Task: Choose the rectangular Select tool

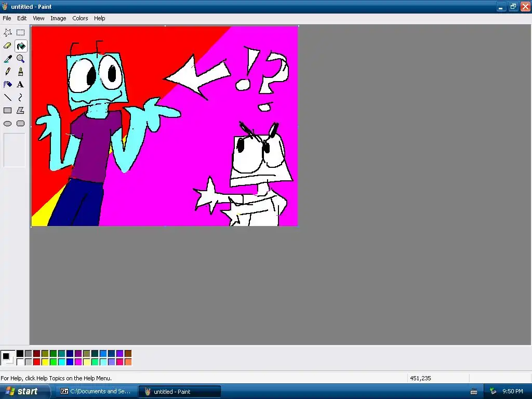Action: point(21,33)
